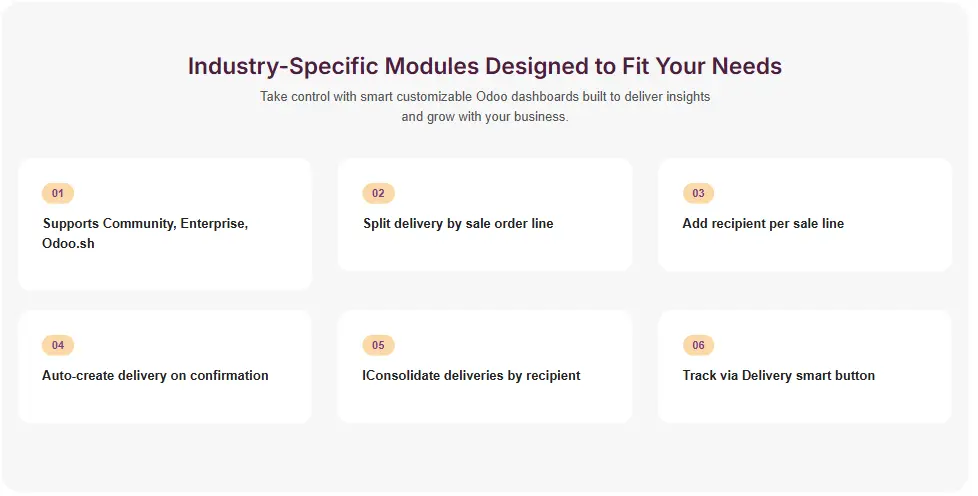
Task: Click 'Track via Delivery smart button' text
Action: point(778,376)
